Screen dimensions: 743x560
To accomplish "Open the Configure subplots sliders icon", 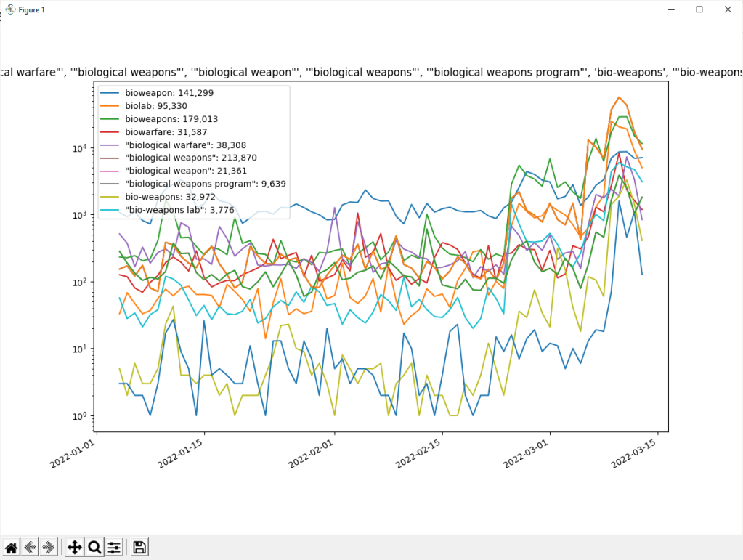I will pos(114,548).
